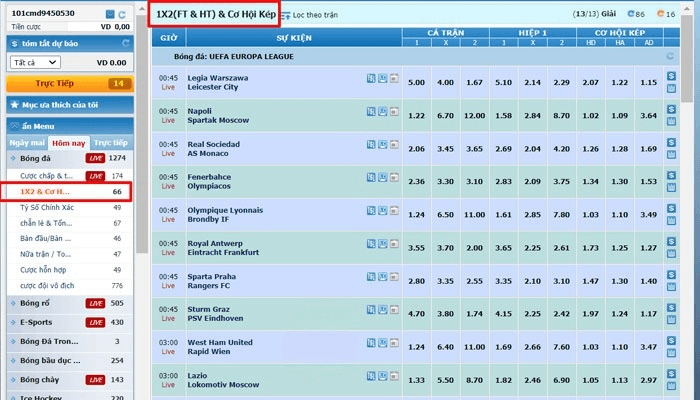This screenshot has height=400, width=700.
Task: Click the blue refresh counter showing 86
Action: coord(636,14)
